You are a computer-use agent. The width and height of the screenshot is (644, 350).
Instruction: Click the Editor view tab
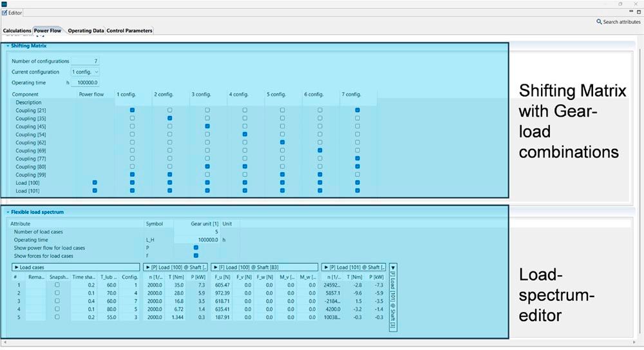click(12, 13)
